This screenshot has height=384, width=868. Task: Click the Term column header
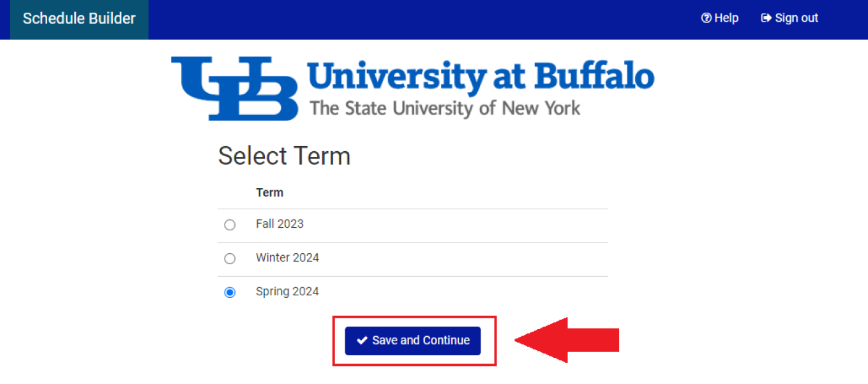pos(270,192)
